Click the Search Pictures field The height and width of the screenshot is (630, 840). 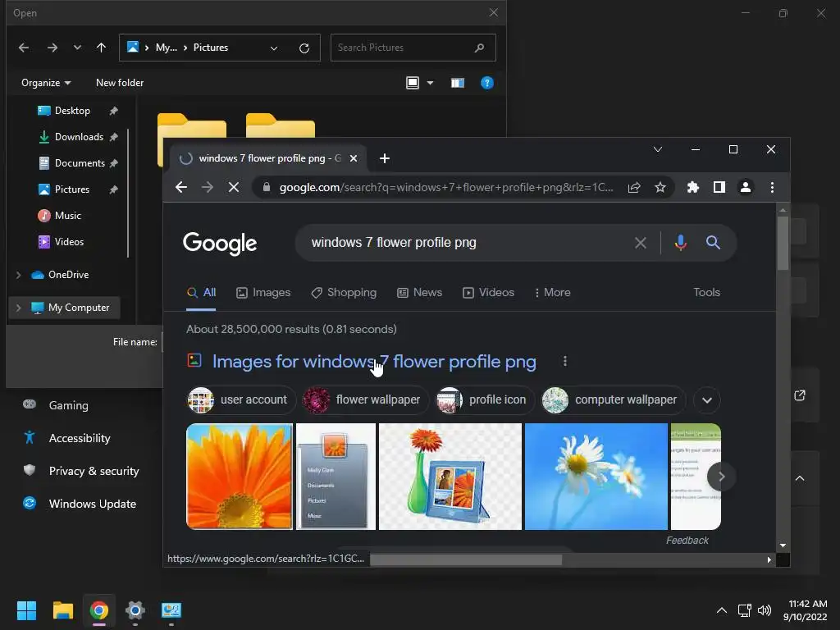tap(413, 48)
